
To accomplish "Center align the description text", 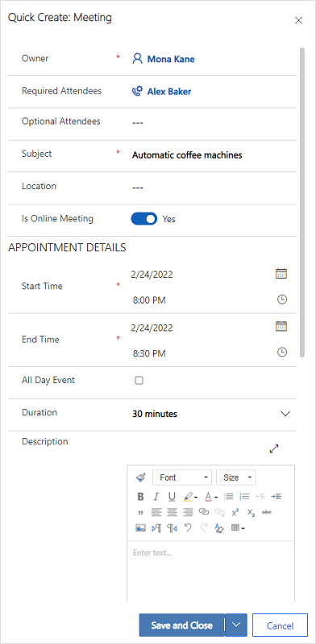I will coord(172,512).
